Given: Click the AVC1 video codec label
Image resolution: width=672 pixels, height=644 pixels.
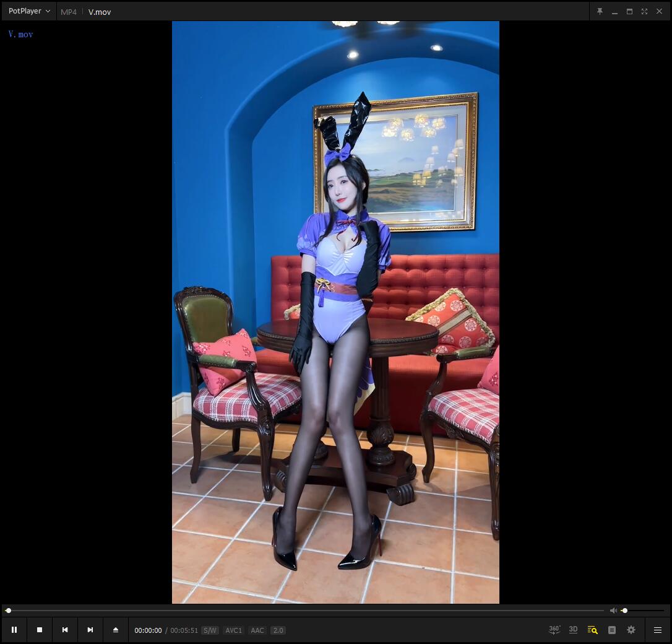Looking at the screenshot, I should [233, 630].
